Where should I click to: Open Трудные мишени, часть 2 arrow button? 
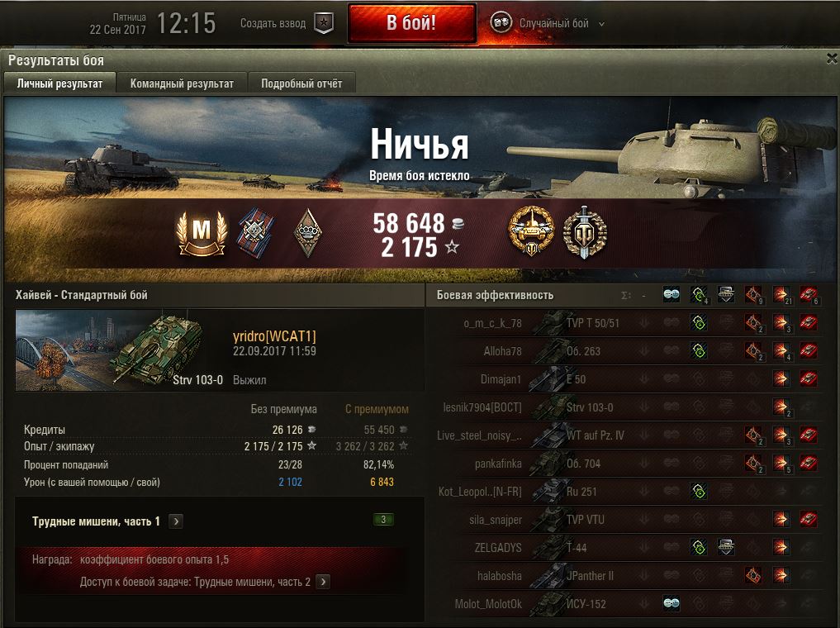323,582
